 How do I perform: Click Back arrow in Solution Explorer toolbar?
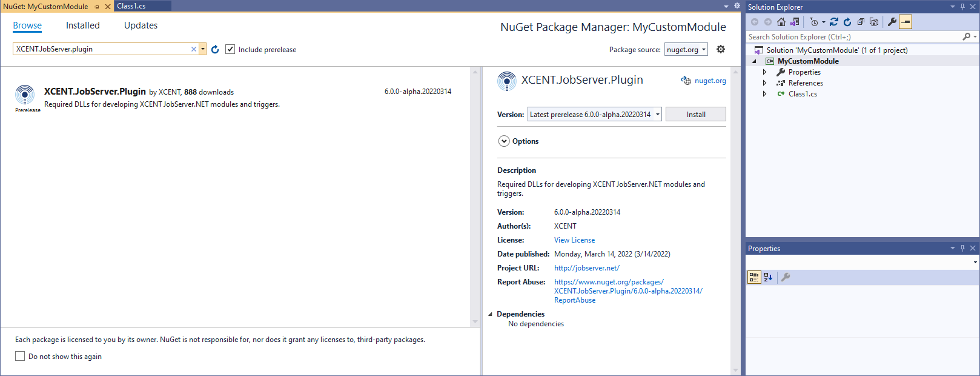tap(755, 22)
